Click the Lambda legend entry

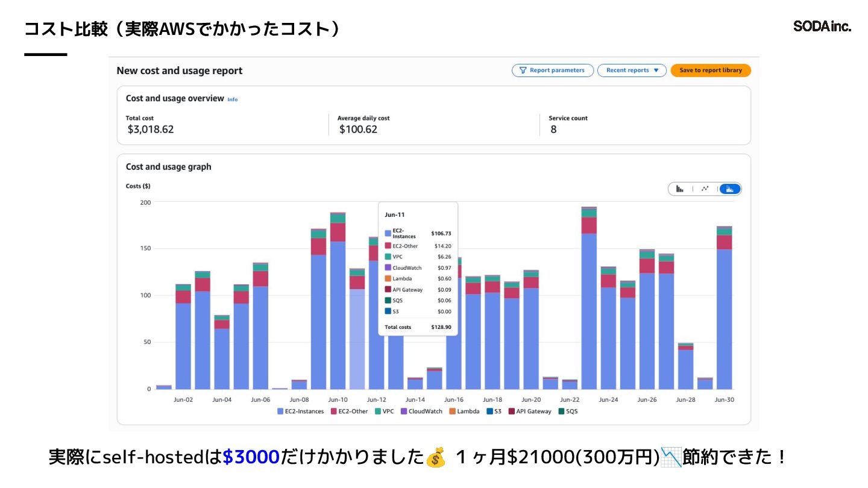(464, 411)
